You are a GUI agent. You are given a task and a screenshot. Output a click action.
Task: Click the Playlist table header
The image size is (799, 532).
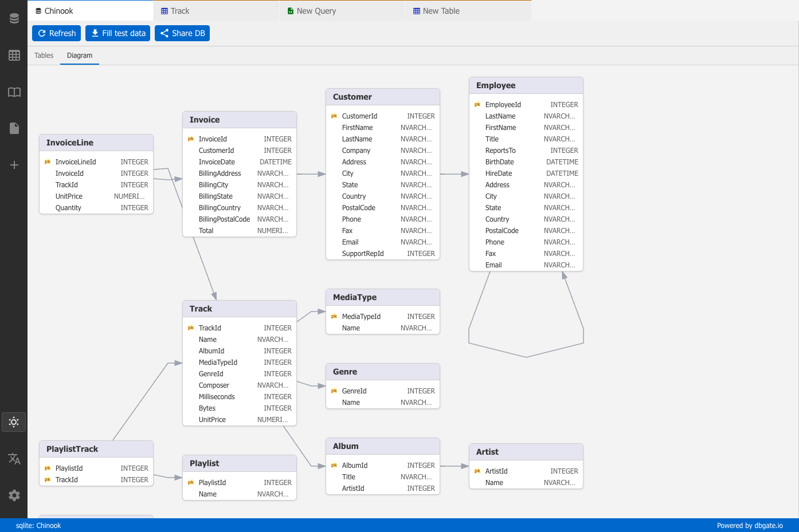point(240,463)
